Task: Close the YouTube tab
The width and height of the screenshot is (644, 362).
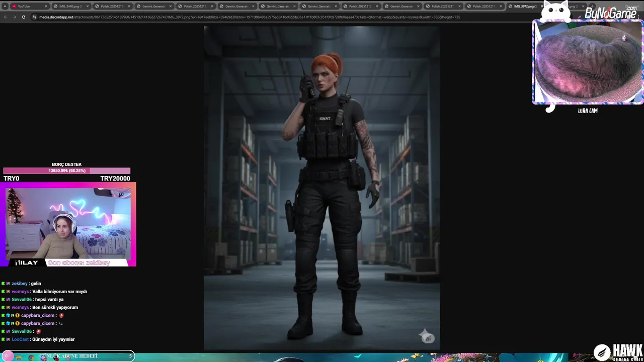Action: click(46, 7)
